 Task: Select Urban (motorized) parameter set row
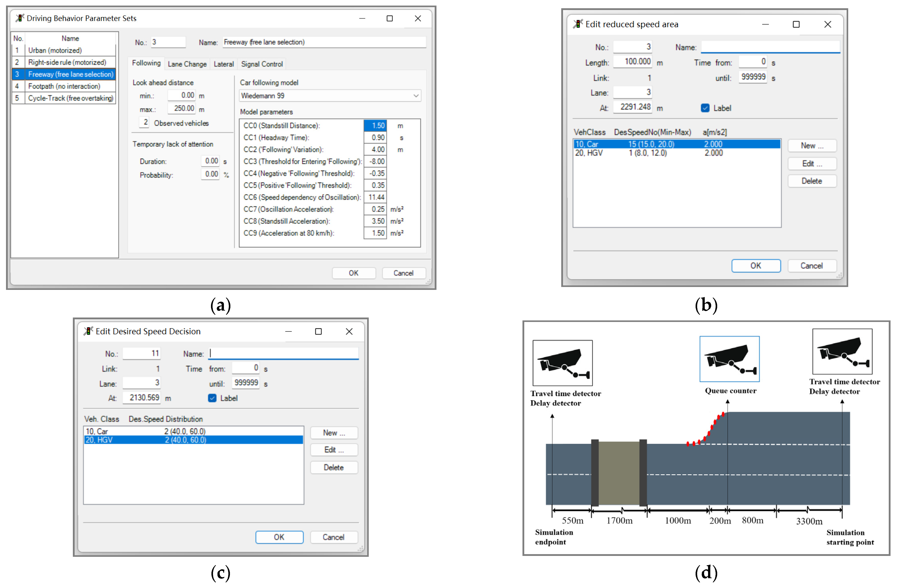click(55, 50)
